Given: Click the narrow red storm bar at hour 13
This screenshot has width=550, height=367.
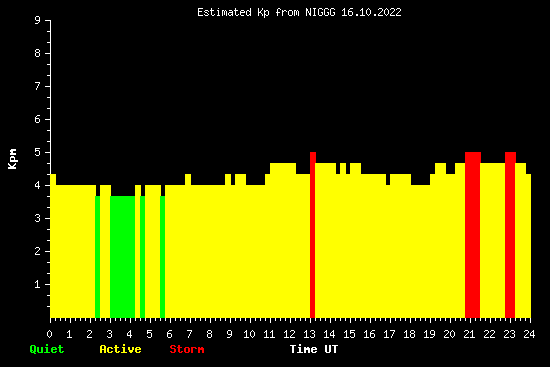Looking at the screenshot, I should pyautogui.click(x=313, y=235).
